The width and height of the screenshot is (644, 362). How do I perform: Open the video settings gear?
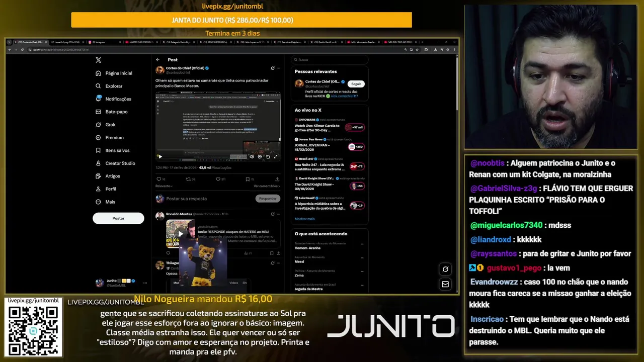click(x=260, y=156)
